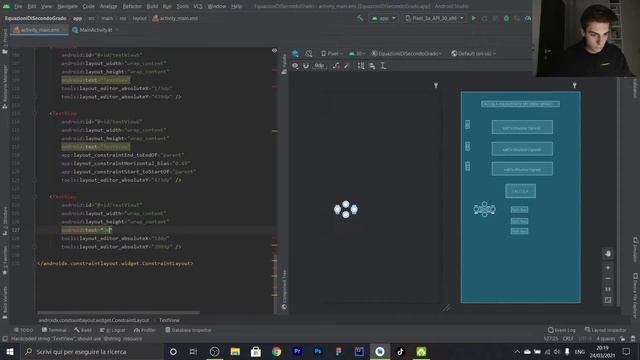
Task: Click the TextView breadcrumb below the editor
Action: 169,320
